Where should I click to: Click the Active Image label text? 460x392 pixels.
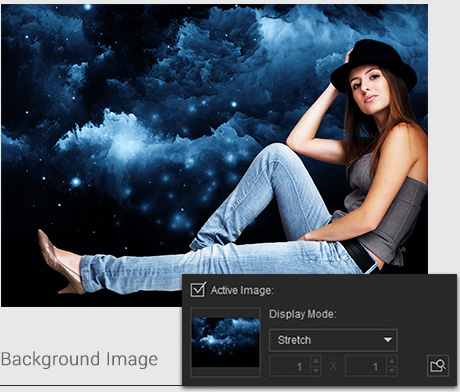(x=242, y=290)
